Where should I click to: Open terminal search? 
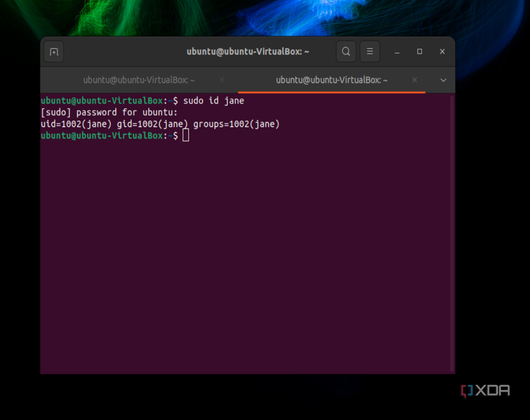tap(346, 51)
